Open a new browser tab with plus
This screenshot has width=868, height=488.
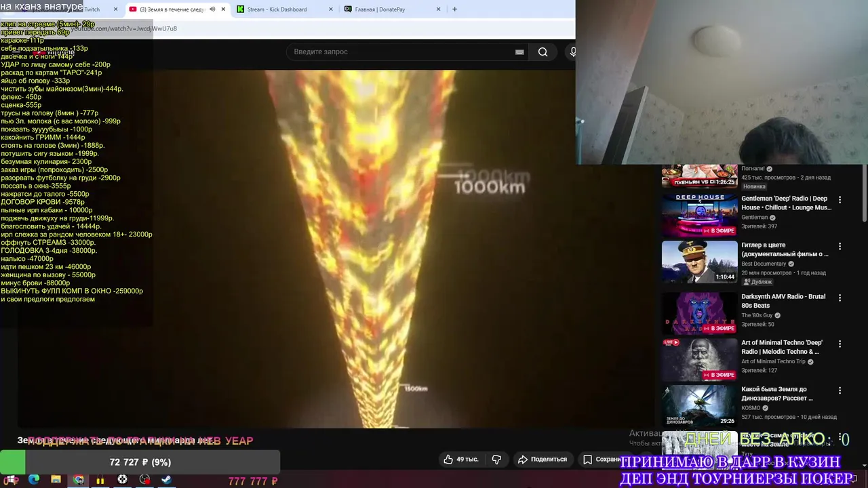tap(454, 9)
